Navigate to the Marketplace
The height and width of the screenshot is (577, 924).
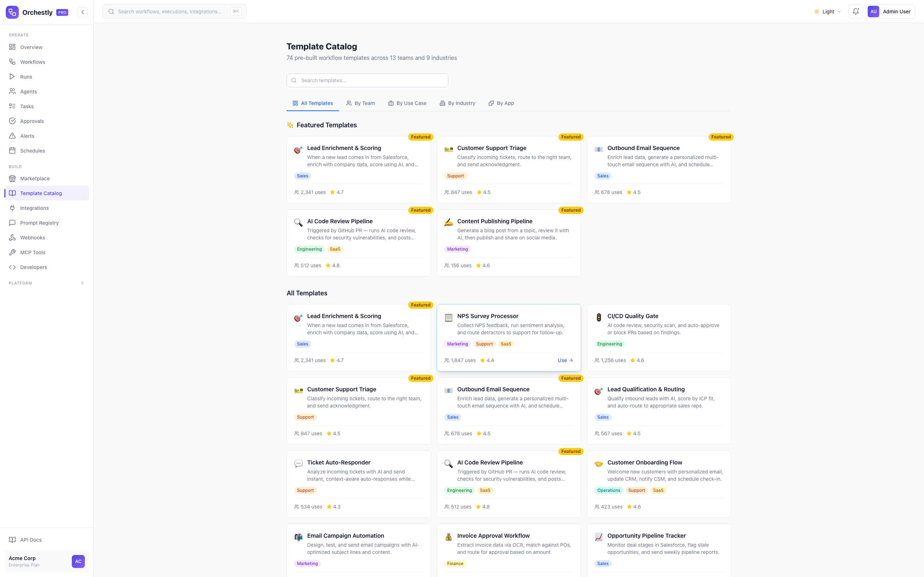(x=34, y=178)
